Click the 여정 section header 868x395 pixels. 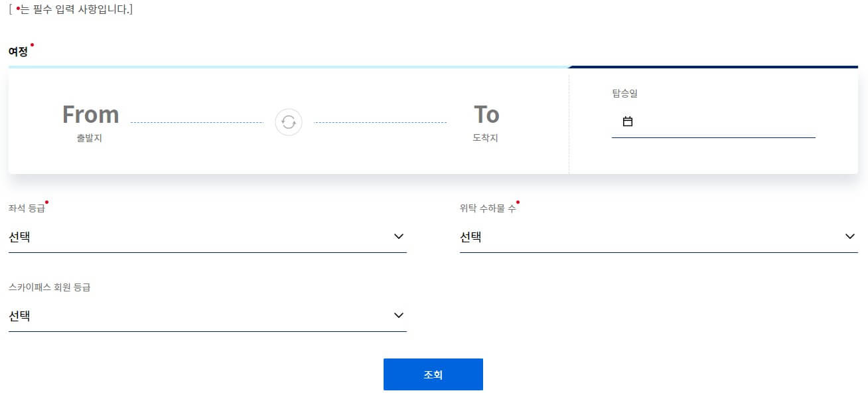18,51
